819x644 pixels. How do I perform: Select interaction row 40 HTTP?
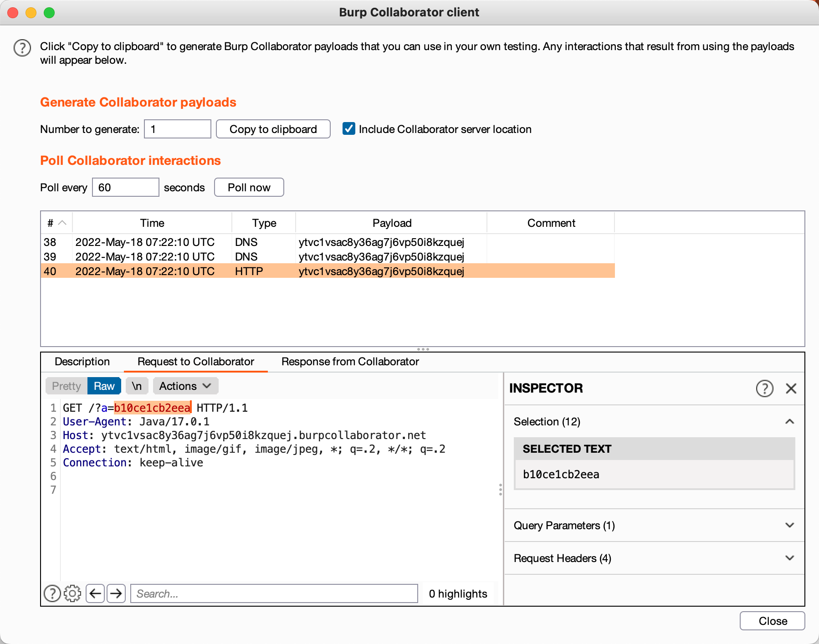[328, 271]
